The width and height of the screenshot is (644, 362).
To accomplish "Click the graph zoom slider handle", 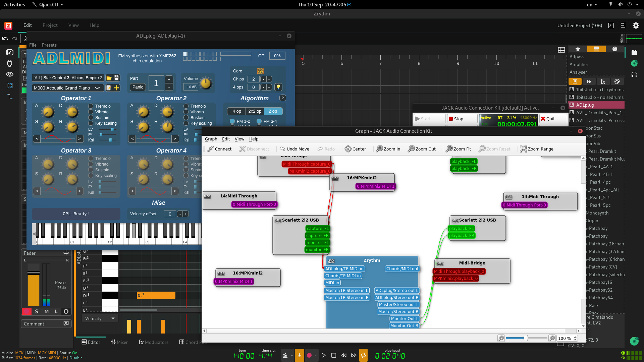I will (x=526, y=338).
